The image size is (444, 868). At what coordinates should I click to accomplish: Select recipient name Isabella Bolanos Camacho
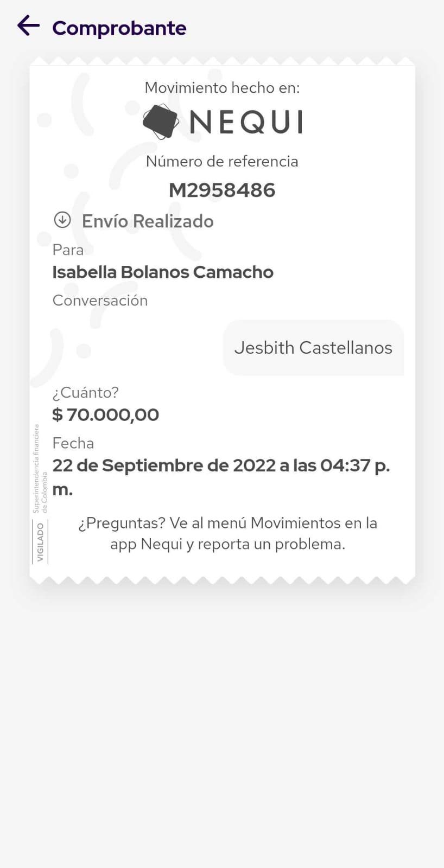point(163,272)
